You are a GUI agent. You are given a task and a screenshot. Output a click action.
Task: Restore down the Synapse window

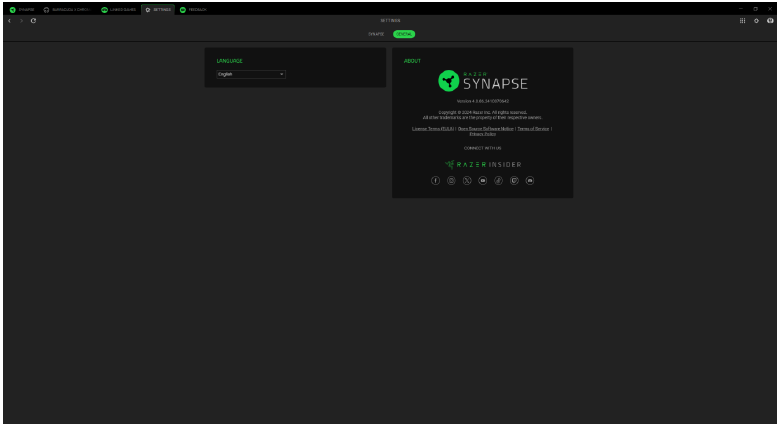click(756, 8)
